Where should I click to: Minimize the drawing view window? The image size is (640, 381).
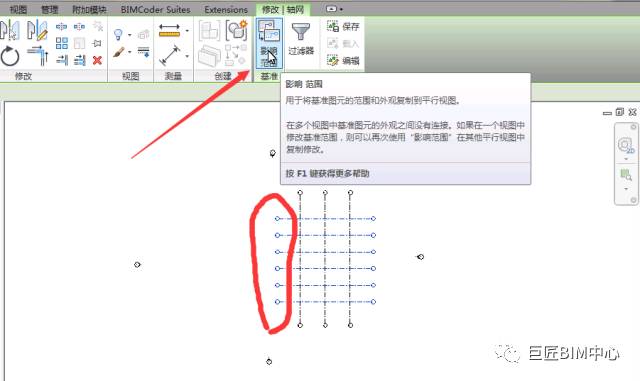(607, 113)
